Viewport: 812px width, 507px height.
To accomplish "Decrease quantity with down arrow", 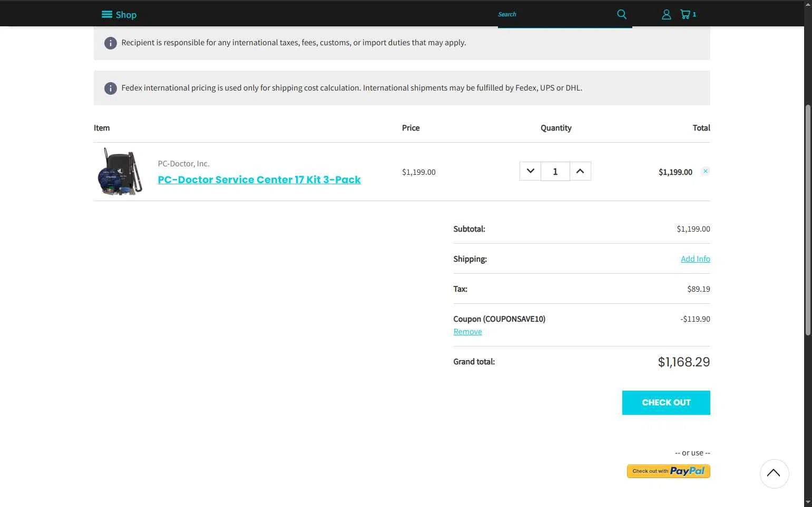I will coord(531,171).
